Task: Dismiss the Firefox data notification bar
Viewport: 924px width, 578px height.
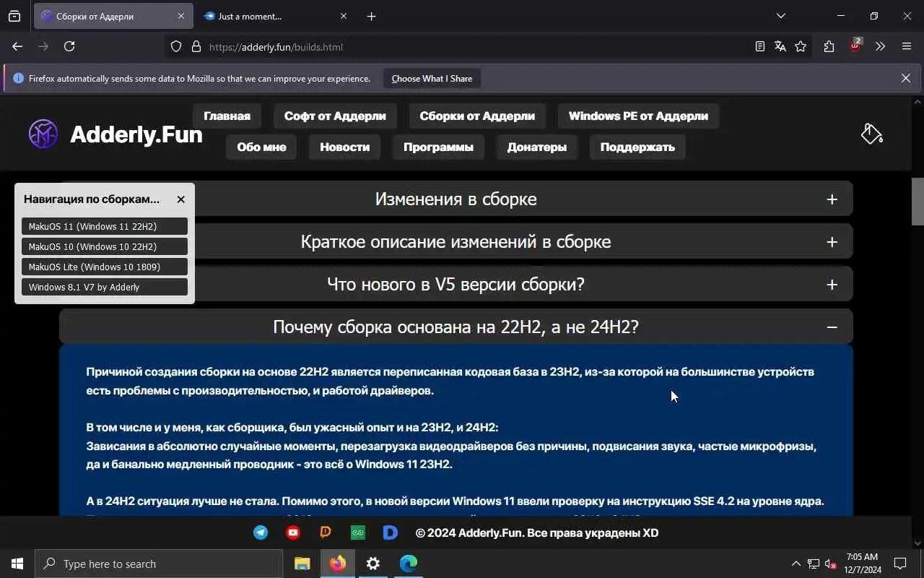Action: (905, 78)
